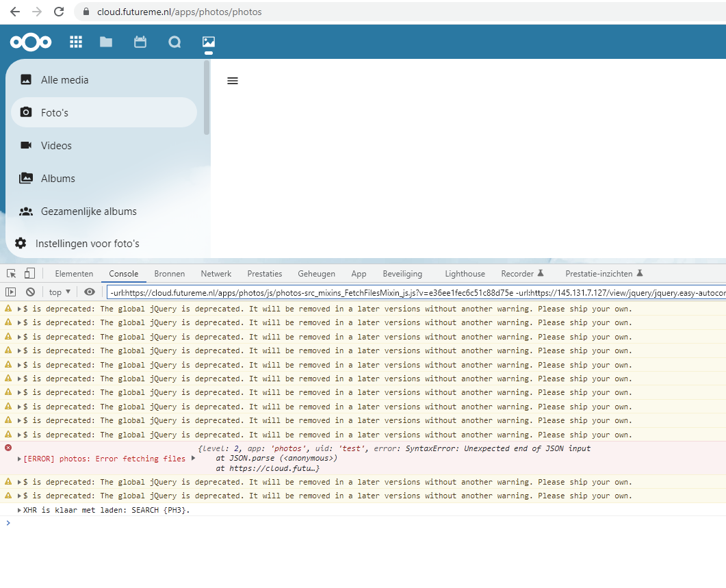This screenshot has width=726, height=588.
Task: Click the address bar URL
Action: pyautogui.click(x=179, y=12)
